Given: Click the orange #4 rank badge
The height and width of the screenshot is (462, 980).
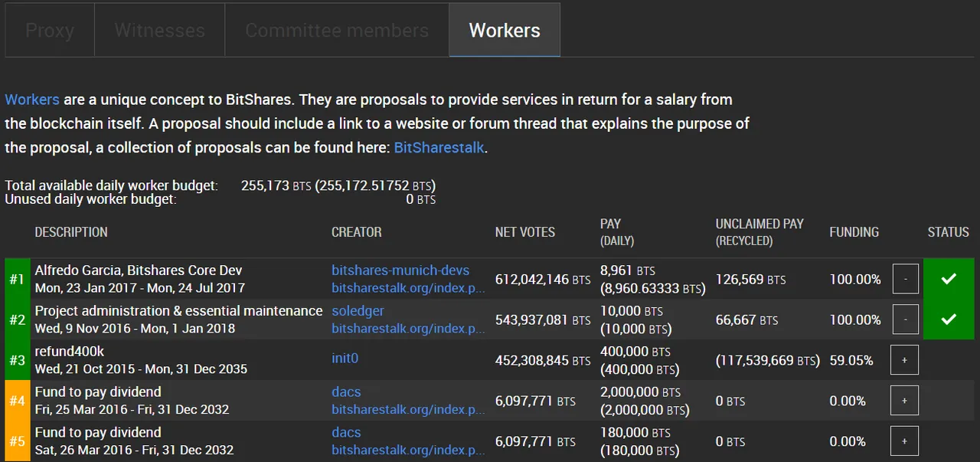Looking at the screenshot, I should pyautogui.click(x=17, y=401).
